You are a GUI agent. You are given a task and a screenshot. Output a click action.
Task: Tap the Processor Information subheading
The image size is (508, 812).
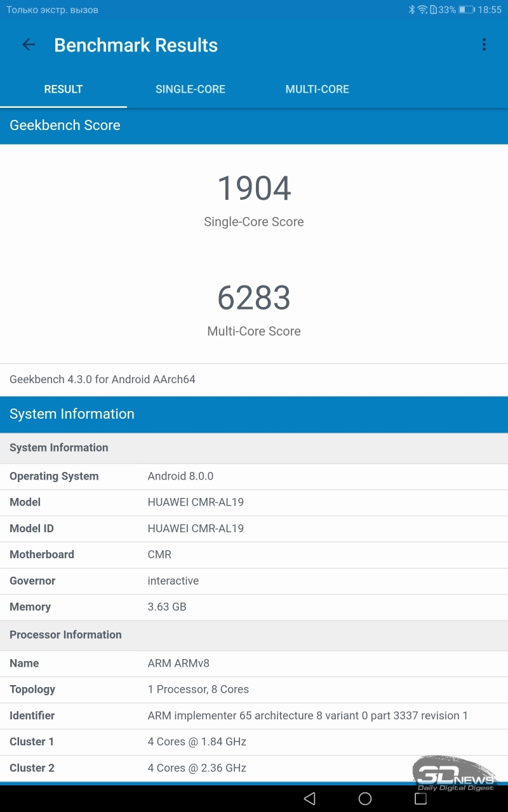coord(254,635)
